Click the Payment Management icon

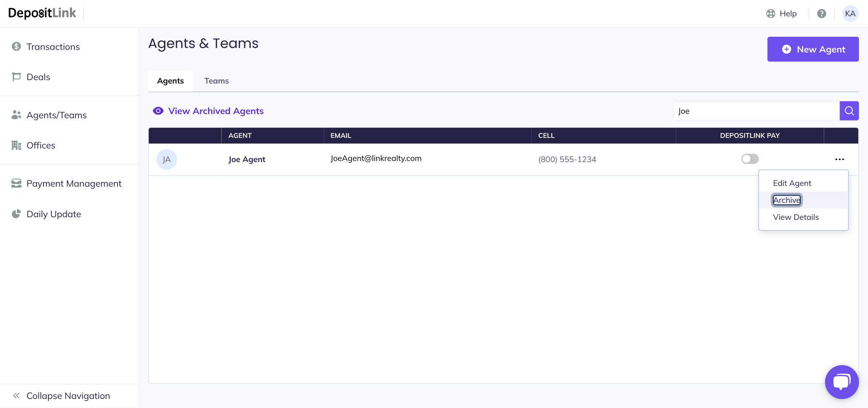click(16, 184)
